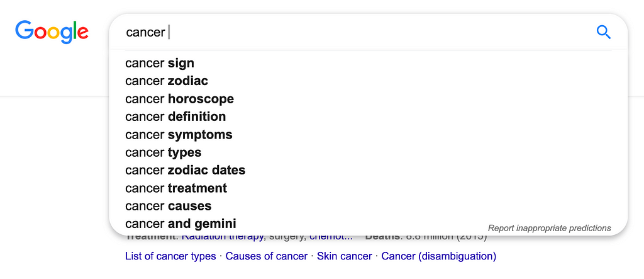Pick the "cancer horoscope" suggestion
Image resolution: width=644 pixels, height=279 pixels.
pyautogui.click(x=179, y=99)
